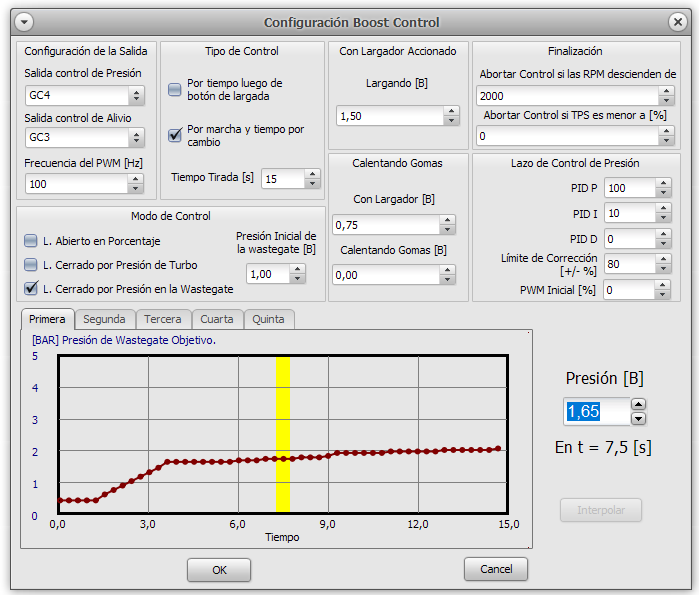Decrease PWM Inicial percentage
The height and width of the screenshot is (595, 699).
pos(662,295)
